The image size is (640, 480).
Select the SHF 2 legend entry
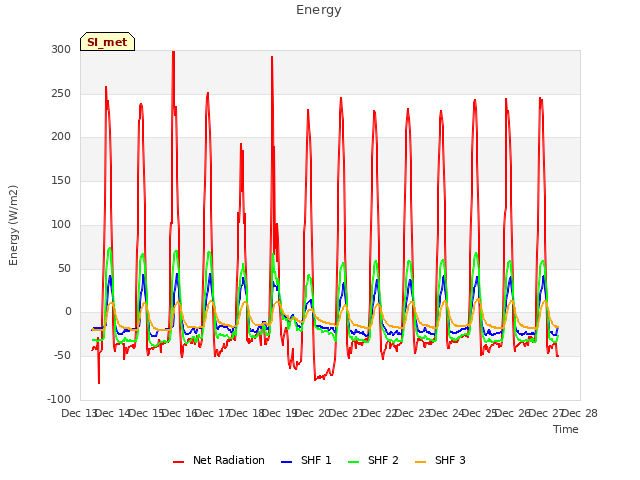pyautogui.click(x=373, y=460)
